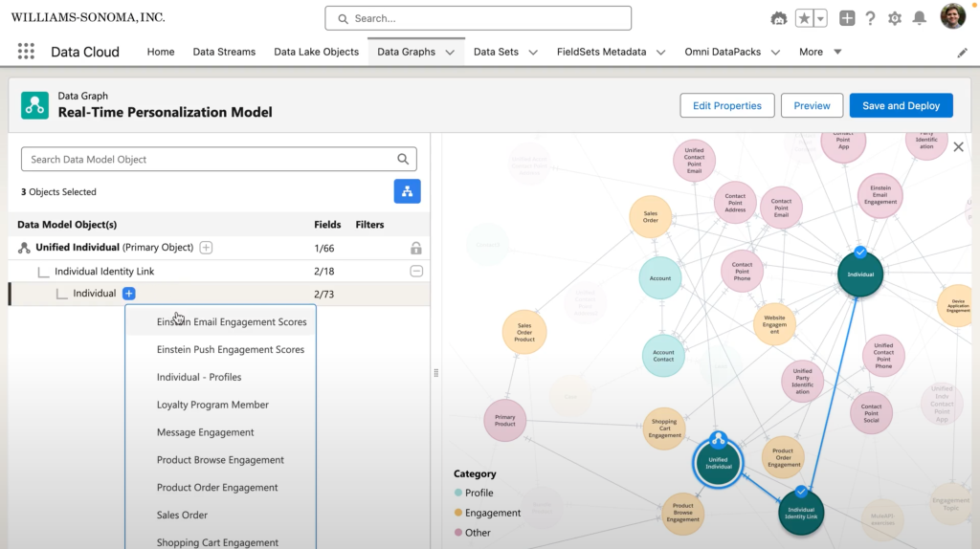Image resolution: width=980 pixels, height=549 pixels.
Task: Click the help question mark icon
Action: tap(871, 18)
